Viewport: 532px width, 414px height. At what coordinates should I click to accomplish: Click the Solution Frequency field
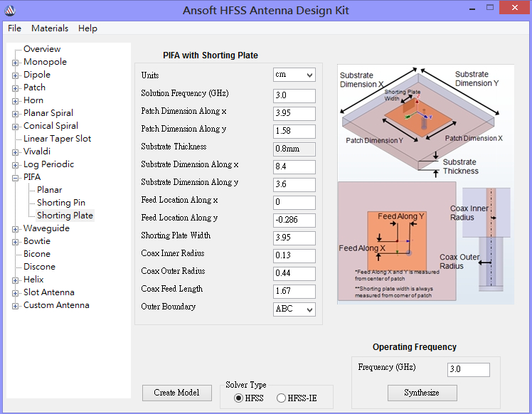point(294,96)
